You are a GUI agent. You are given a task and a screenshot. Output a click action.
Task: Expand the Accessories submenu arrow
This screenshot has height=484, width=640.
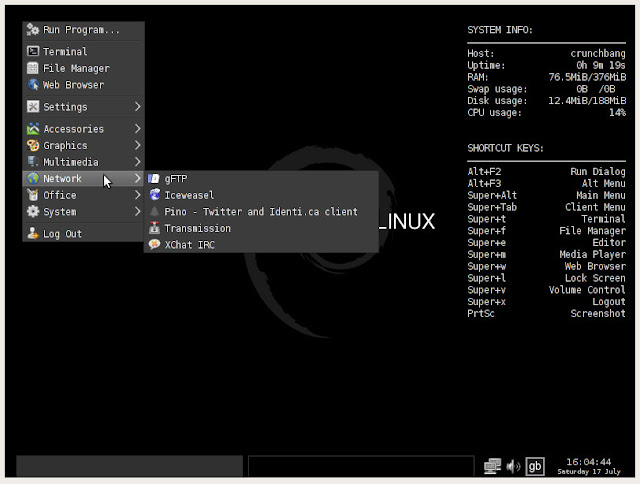pyautogui.click(x=138, y=129)
